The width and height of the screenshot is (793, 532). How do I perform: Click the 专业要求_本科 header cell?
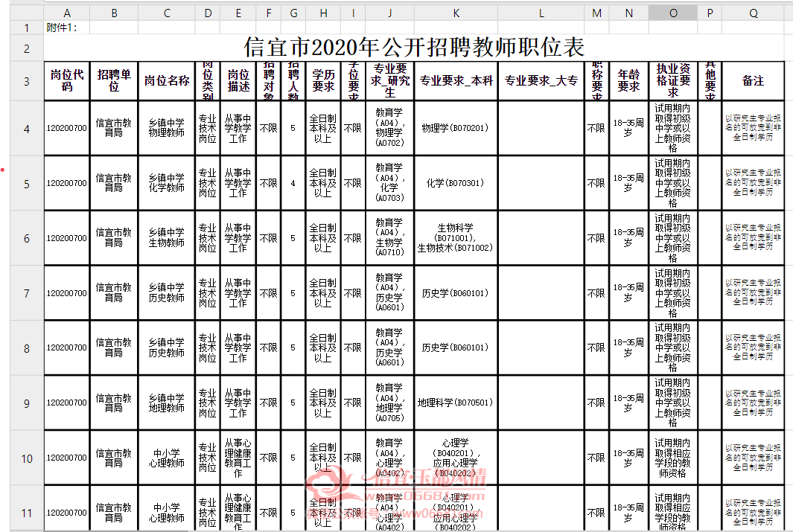point(456,81)
